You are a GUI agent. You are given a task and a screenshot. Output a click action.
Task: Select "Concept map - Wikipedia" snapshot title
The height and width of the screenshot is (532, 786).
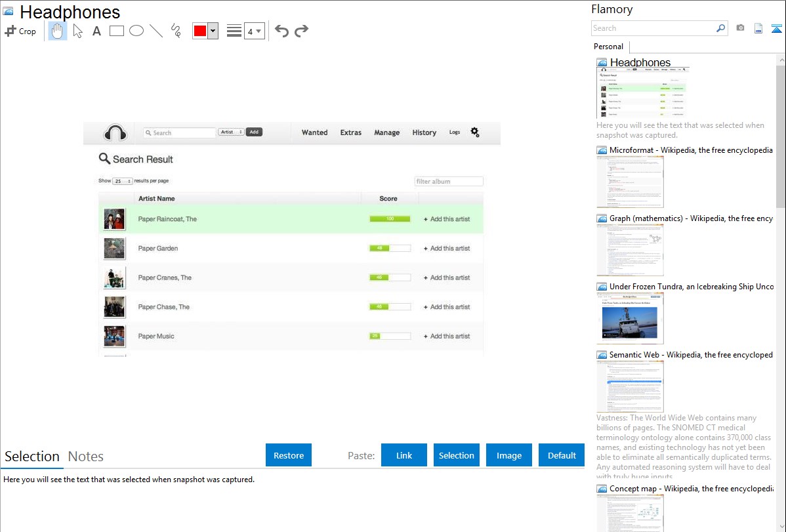(692, 488)
